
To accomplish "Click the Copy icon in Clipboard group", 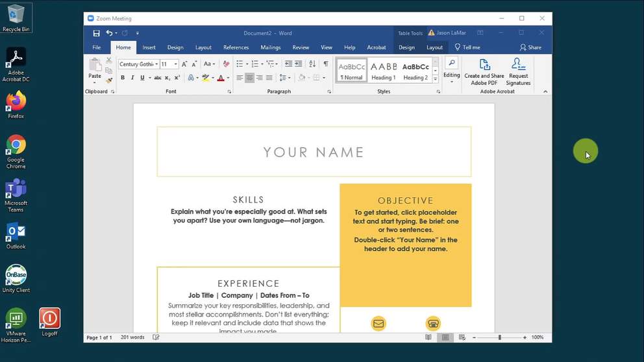I will (109, 71).
